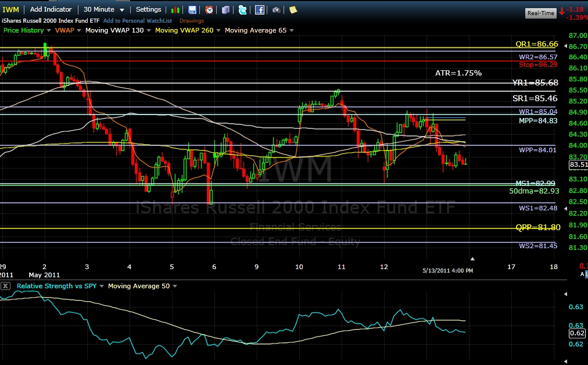588x365 pixels.
Task: Click the MPP=84.83 level label
Action: click(x=538, y=121)
